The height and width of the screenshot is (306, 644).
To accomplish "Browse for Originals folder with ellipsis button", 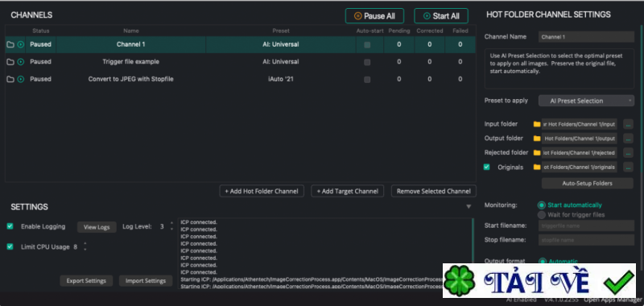I will [628, 167].
